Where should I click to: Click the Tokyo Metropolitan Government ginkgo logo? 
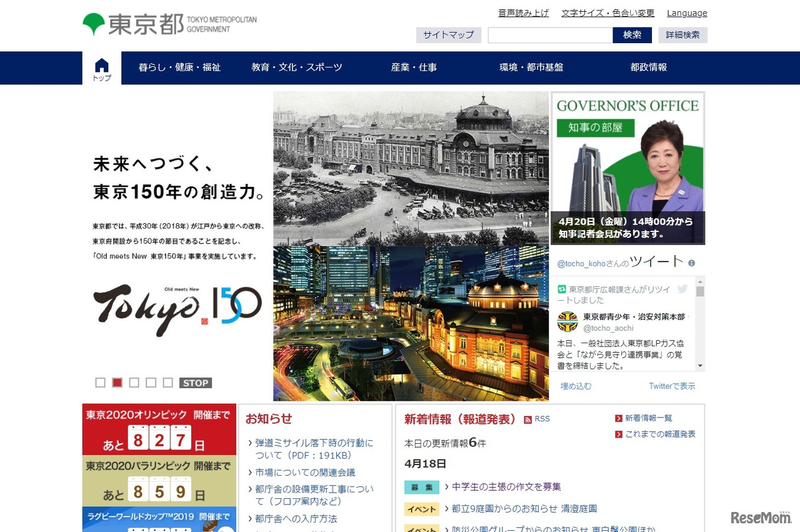pos(94,24)
